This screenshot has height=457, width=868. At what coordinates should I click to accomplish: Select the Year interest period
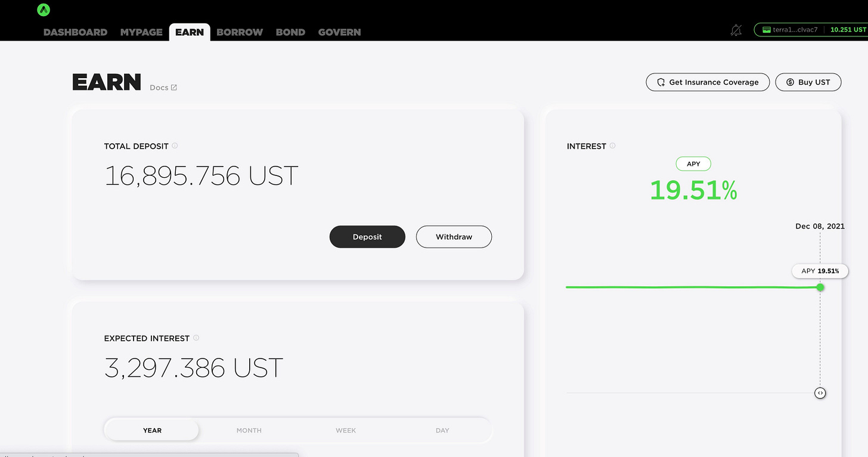[x=152, y=430]
